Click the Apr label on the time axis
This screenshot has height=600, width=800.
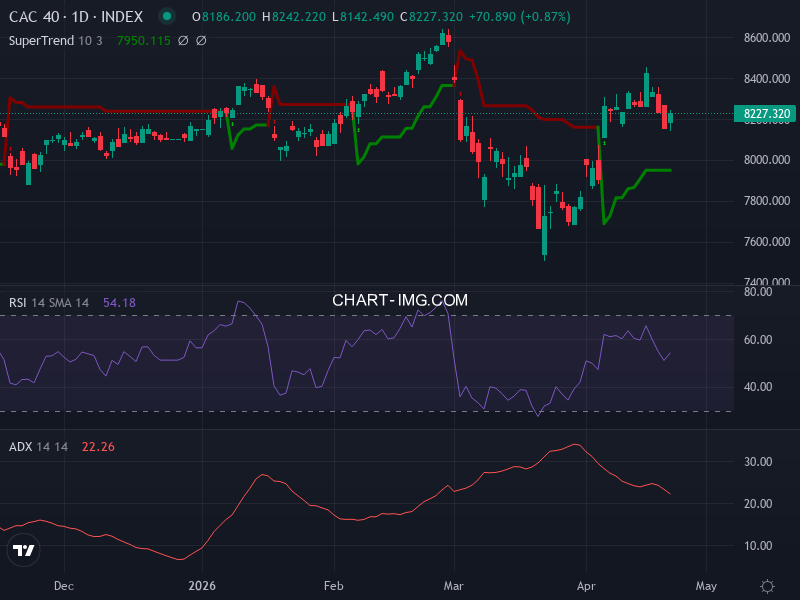[586, 587]
